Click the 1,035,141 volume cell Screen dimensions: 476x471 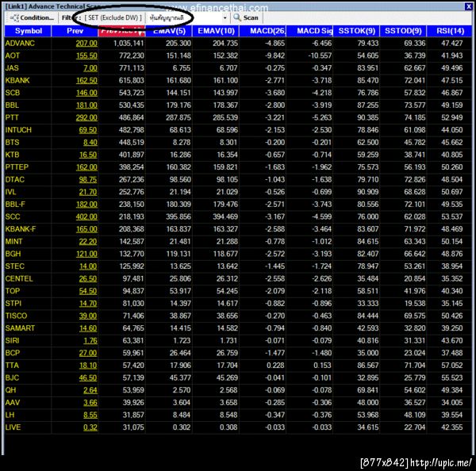129,44
